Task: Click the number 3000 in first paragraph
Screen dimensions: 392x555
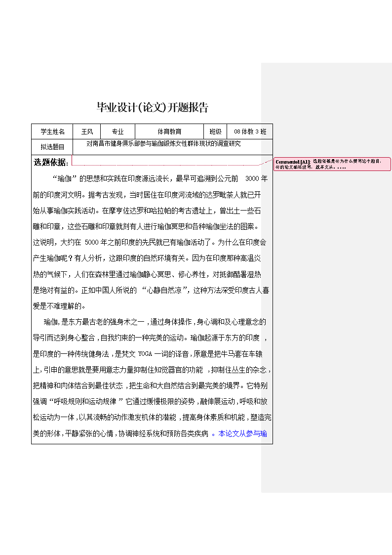Action: 252,179
